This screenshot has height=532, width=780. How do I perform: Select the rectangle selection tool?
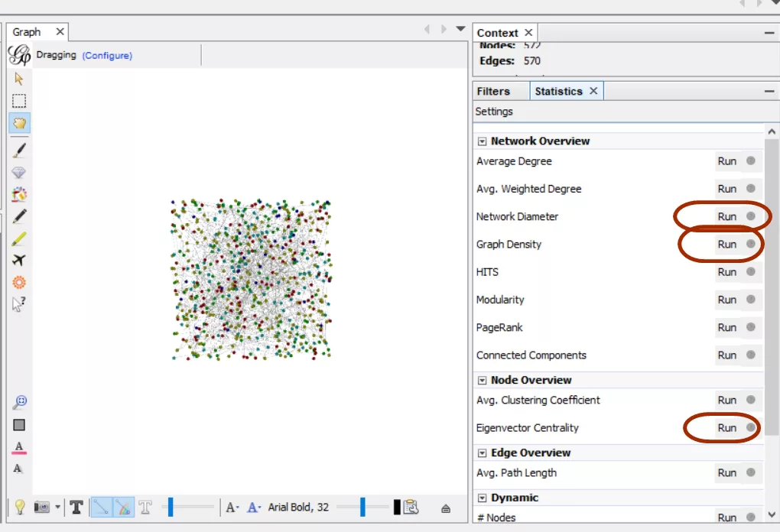[x=19, y=101]
